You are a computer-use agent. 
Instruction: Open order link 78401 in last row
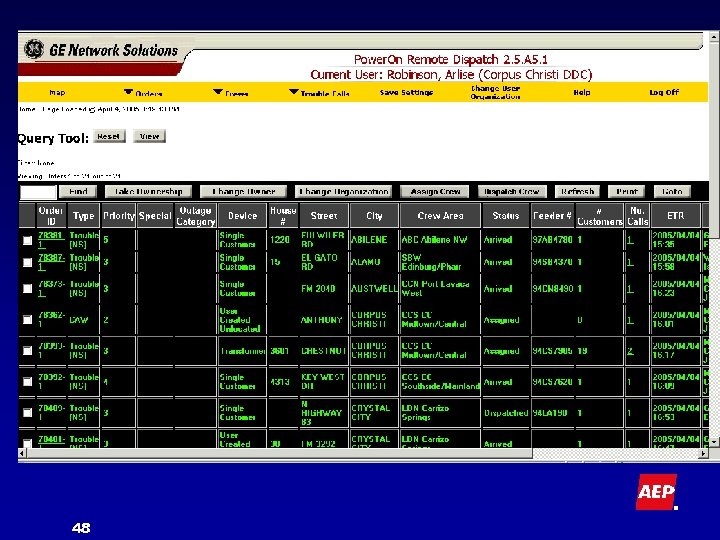point(51,441)
